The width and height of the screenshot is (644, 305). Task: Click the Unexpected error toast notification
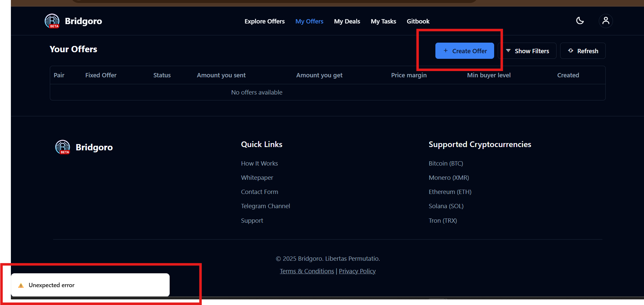click(x=90, y=285)
